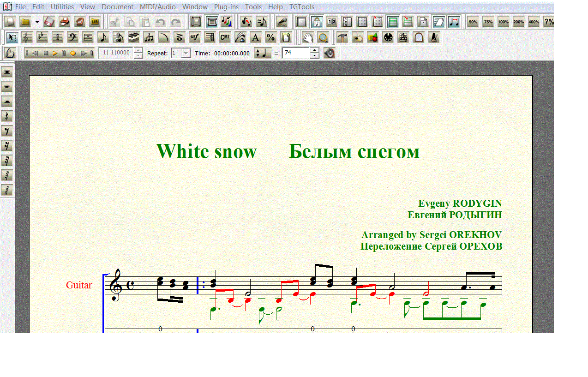Set zoom to 50%
Image resolution: width=588 pixels, height=377 pixels.
[473, 22]
